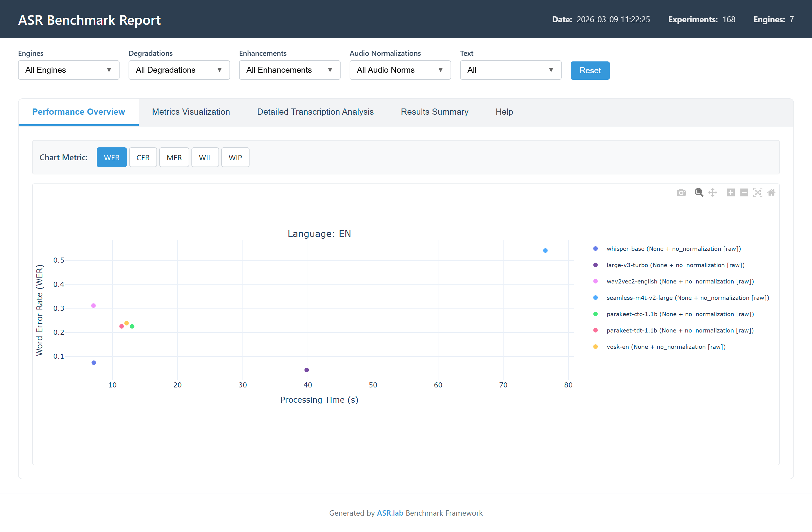Click the seamless-m4t data point near 77 seconds
This screenshot has width=812, height=532.
(x=545, y=251)
